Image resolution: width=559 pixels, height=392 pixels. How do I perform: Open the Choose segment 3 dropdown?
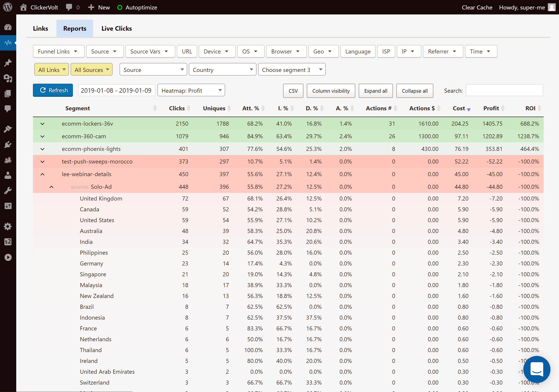292,70
